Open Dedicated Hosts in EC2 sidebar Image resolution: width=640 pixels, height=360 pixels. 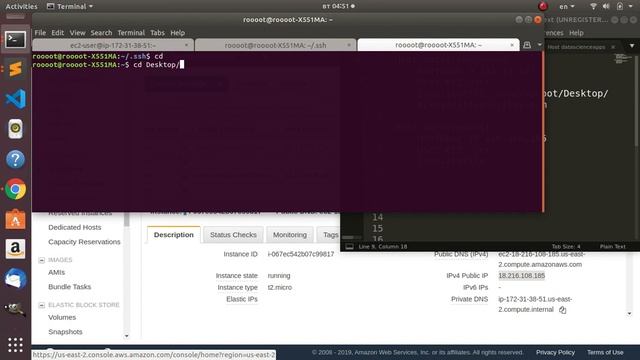tap(75, 227)
